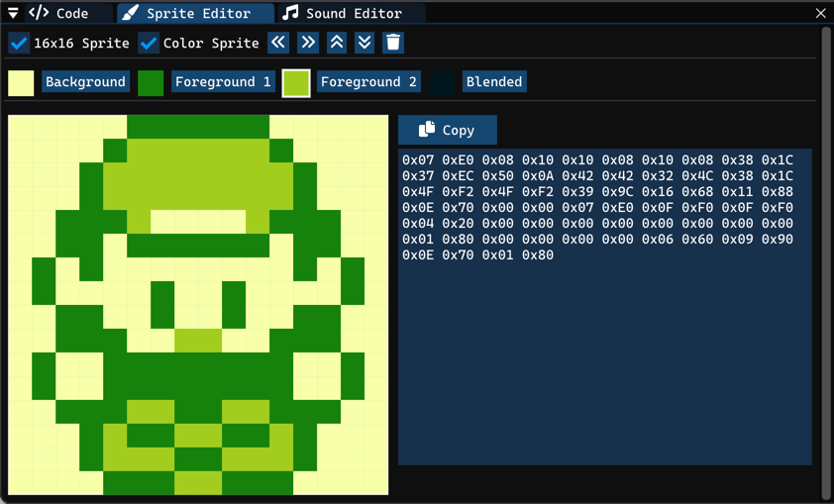Switch to the Sprite Editor tab
The height and width of the screenshot is (504, 834).
point(195,13)
